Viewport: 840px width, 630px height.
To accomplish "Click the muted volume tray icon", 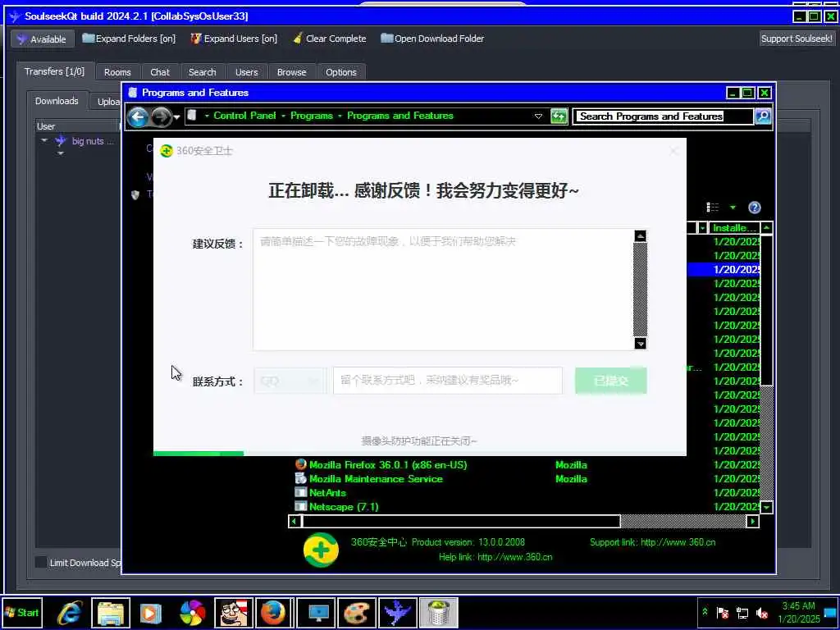I will point(761,614).
